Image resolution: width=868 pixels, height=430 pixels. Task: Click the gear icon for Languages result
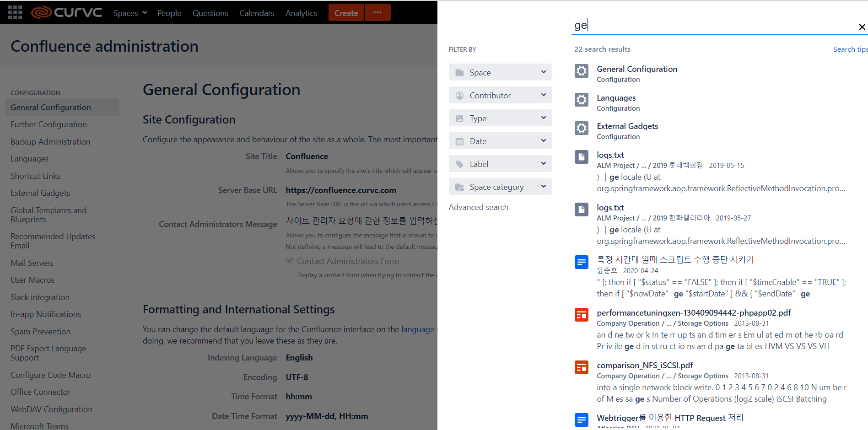pyautogui.click(x=582, y=100)
